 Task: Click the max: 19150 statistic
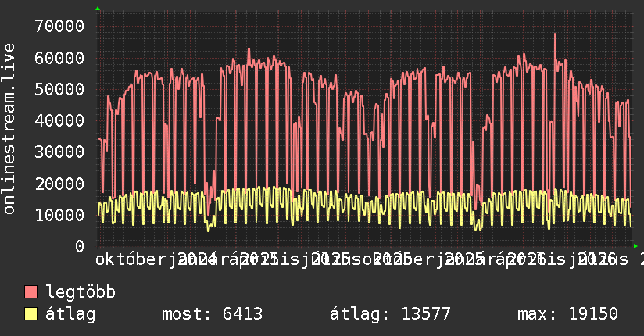point(567,314)
